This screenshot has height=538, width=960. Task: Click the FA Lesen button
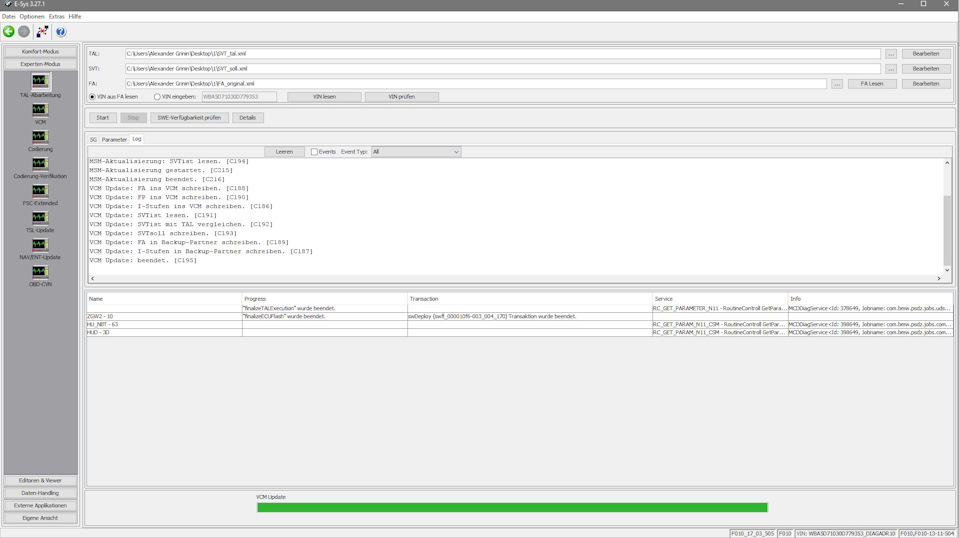pyautogui.click(x=872, y=84)
